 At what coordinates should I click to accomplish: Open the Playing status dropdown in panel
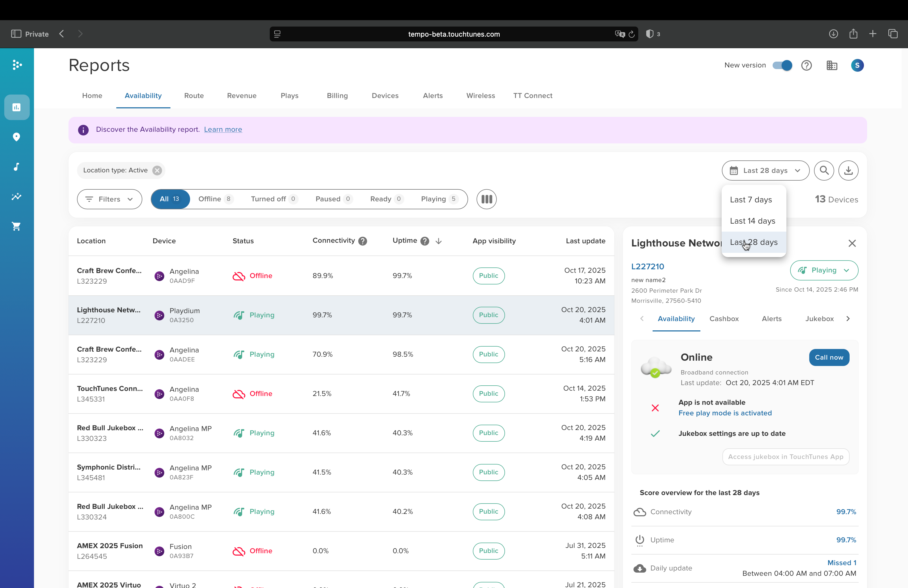coord(824,271)
